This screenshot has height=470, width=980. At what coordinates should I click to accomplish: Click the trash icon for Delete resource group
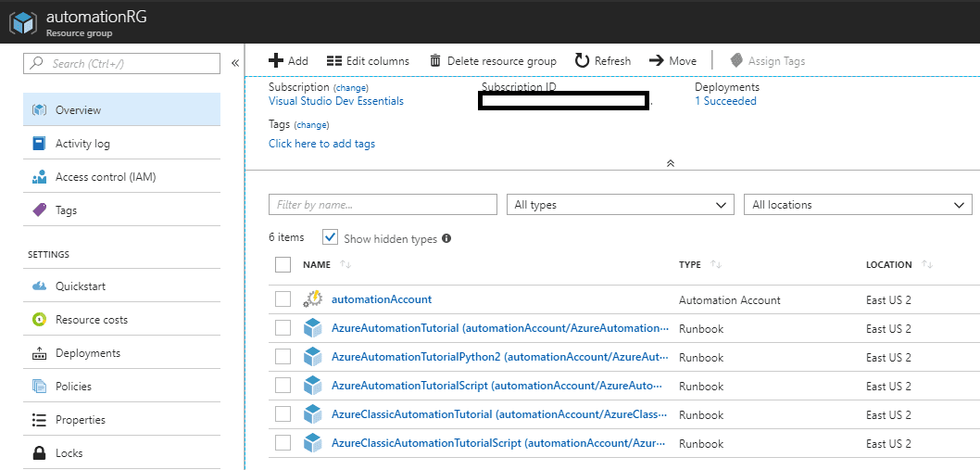click(x=435, y=60)
